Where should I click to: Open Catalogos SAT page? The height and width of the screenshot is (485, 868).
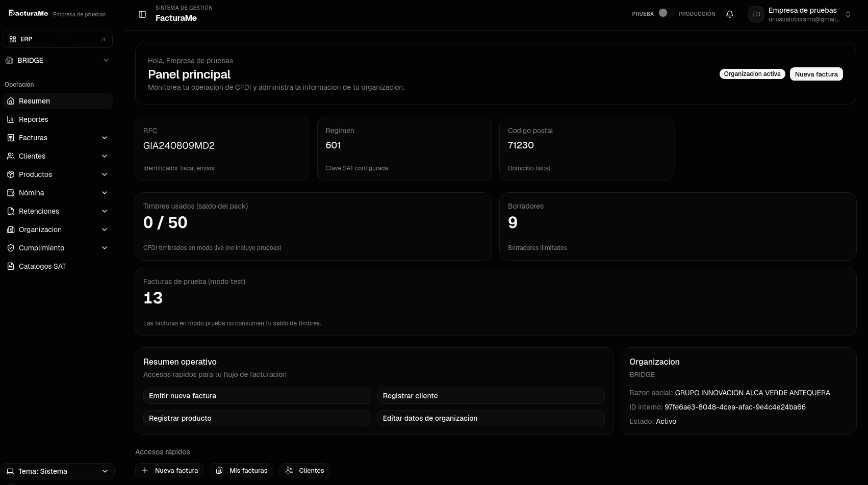coord(58,266)
